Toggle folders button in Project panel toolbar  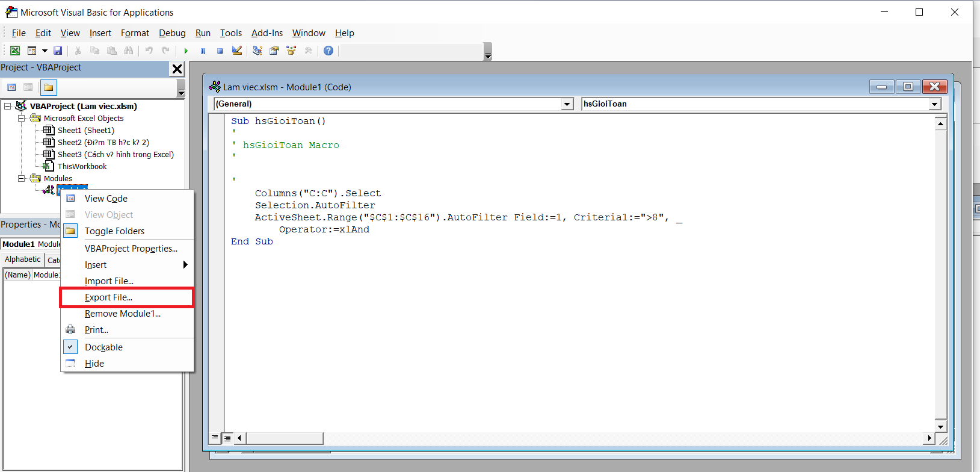coord(49,88)
